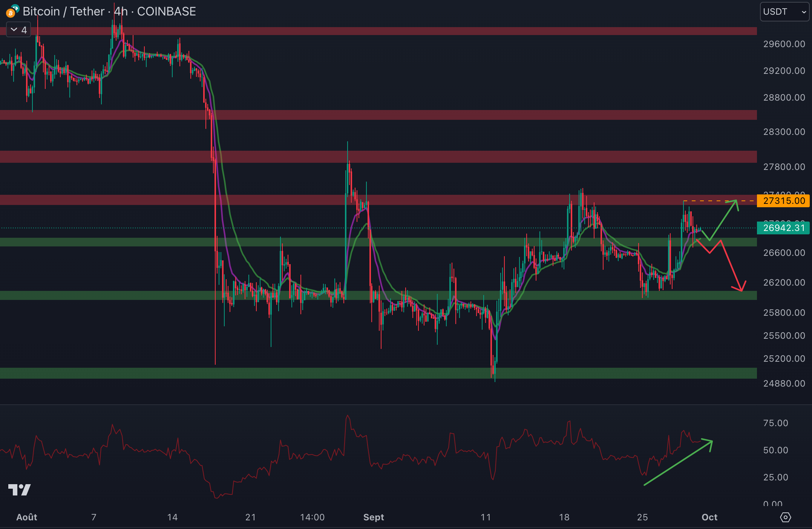This screenshot has width=812, height=529.
Task: Select the orange 27315.00 price label
Action: click(783, 201)
